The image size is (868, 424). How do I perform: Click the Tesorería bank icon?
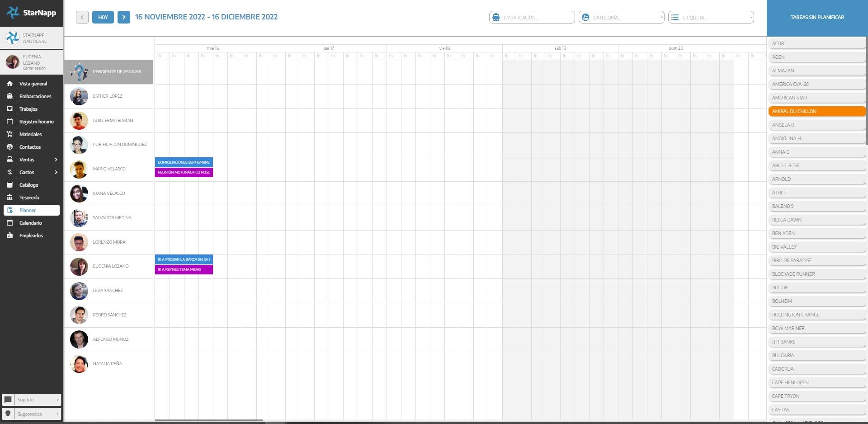tap(9, 198)
